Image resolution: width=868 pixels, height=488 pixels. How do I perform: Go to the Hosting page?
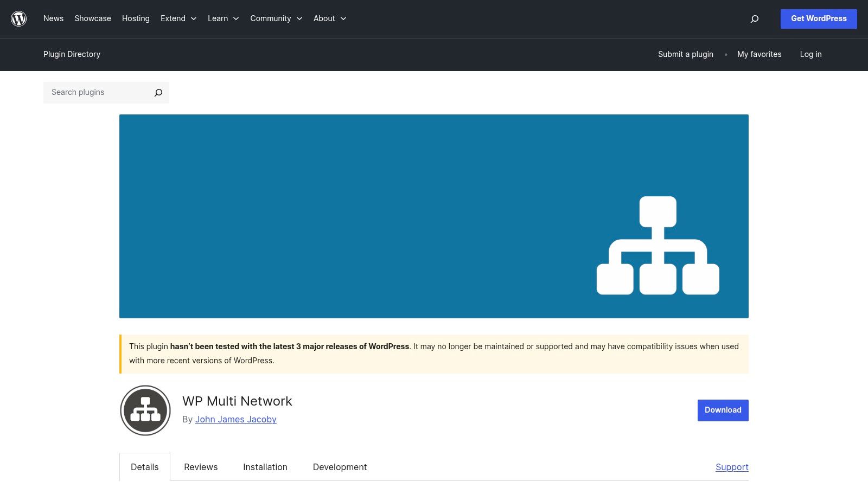pos(136,18)
